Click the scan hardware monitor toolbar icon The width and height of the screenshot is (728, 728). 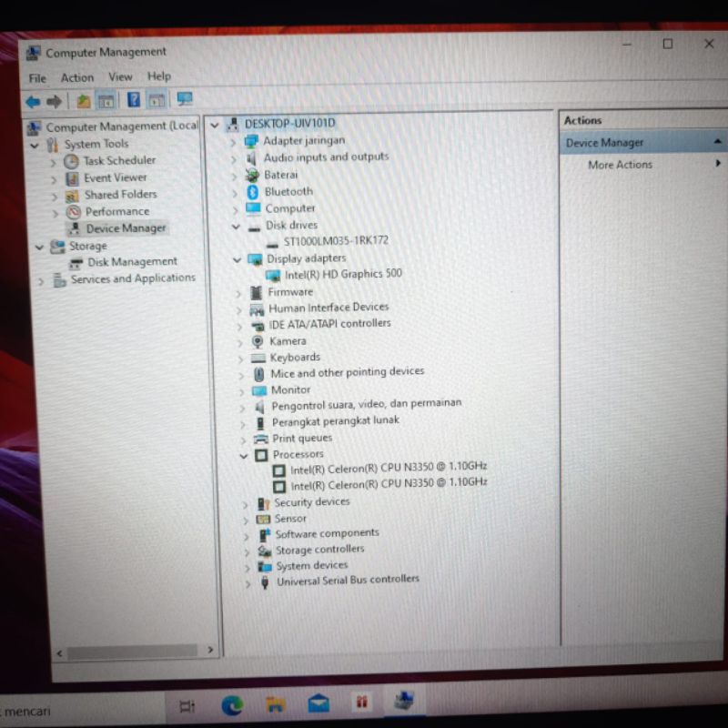pyautogui.click(x=185, y=99)
